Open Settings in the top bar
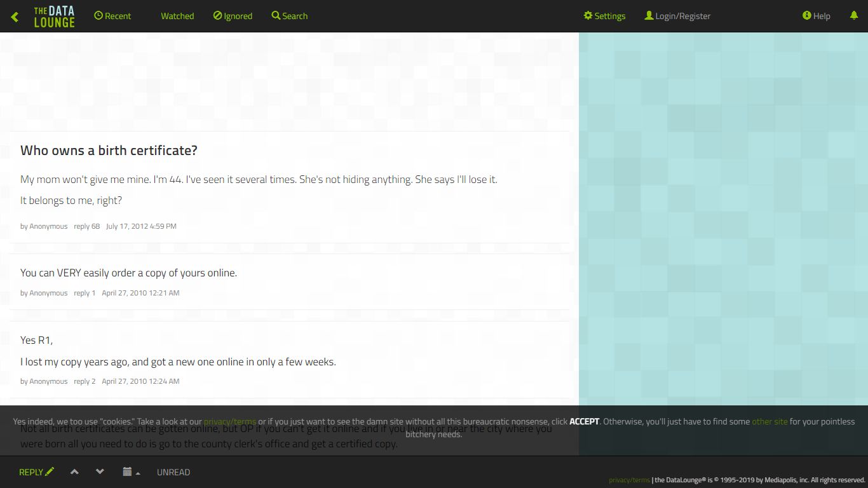The width and height of the screenshot is (868, 488). pyautogui.click(x=605, y=16)
